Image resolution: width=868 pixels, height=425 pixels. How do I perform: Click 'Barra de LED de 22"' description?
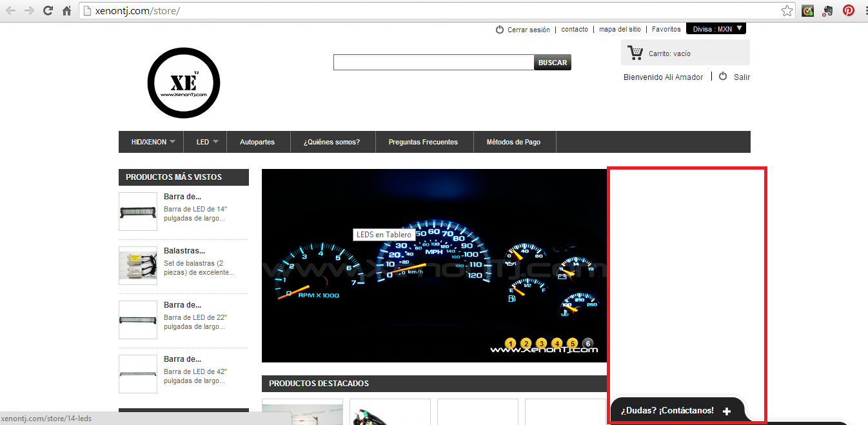tap(195, 322)
